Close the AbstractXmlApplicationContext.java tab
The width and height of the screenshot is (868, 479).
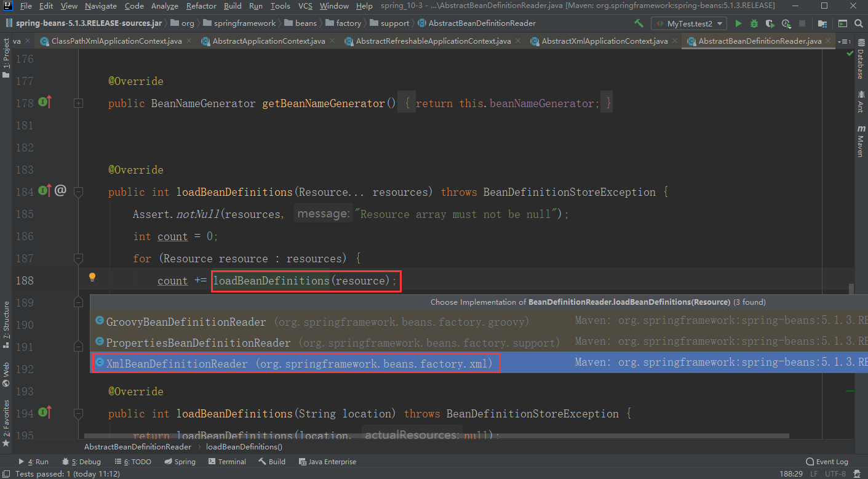click(x=674, y=41)
